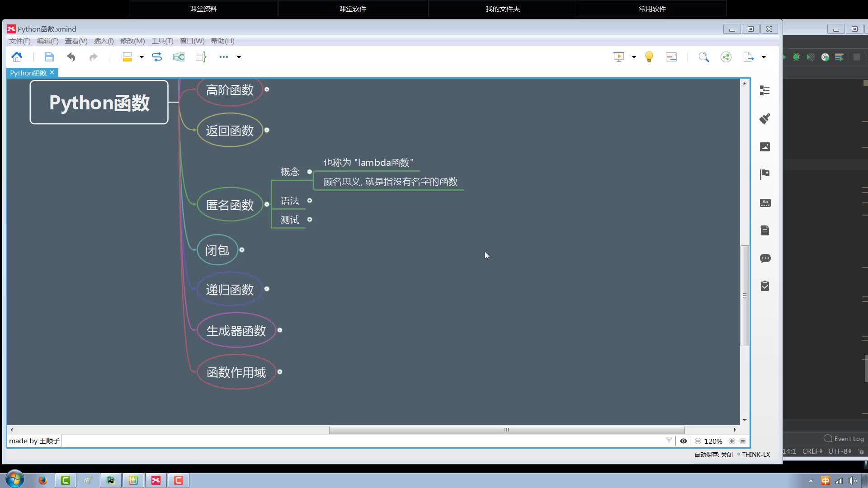Open the Outline panel in sidebar
Viewport: 868px width, 488px height.
coord(764,90)
